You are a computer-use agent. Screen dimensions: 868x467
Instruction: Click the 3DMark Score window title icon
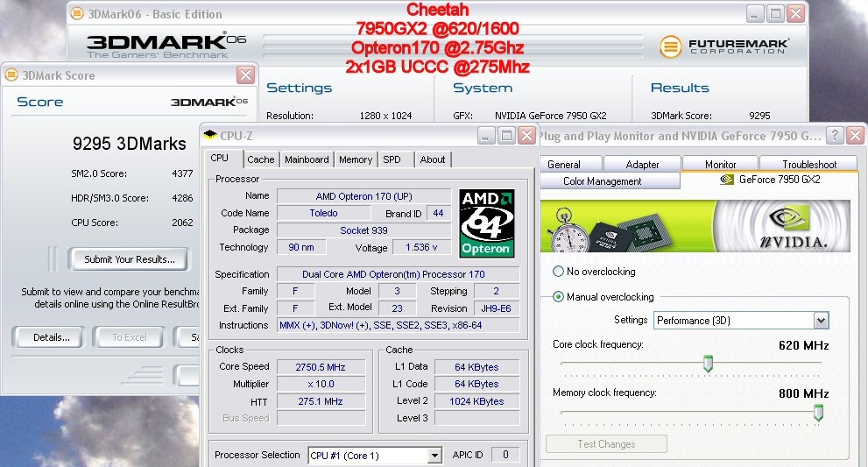click(x=11, y=74)
